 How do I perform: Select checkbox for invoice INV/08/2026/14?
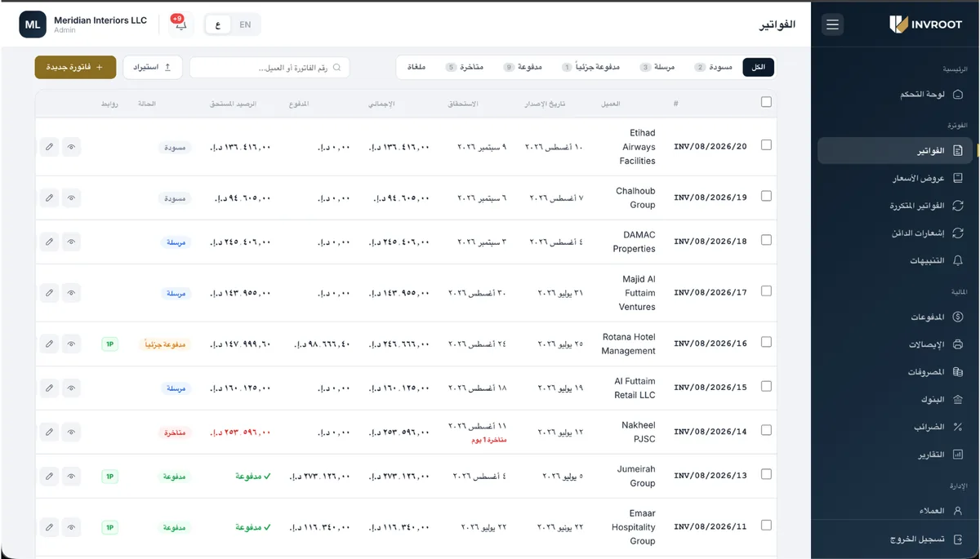[766, 430]
